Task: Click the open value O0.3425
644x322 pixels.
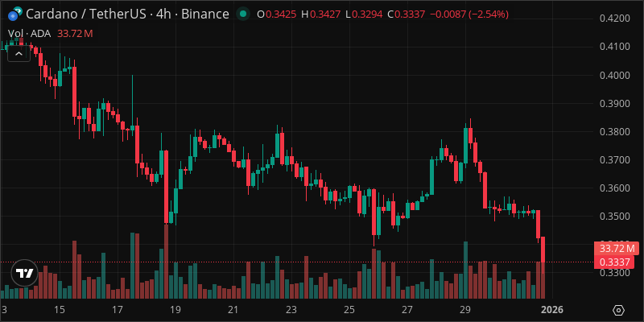Action: [277, 14]
